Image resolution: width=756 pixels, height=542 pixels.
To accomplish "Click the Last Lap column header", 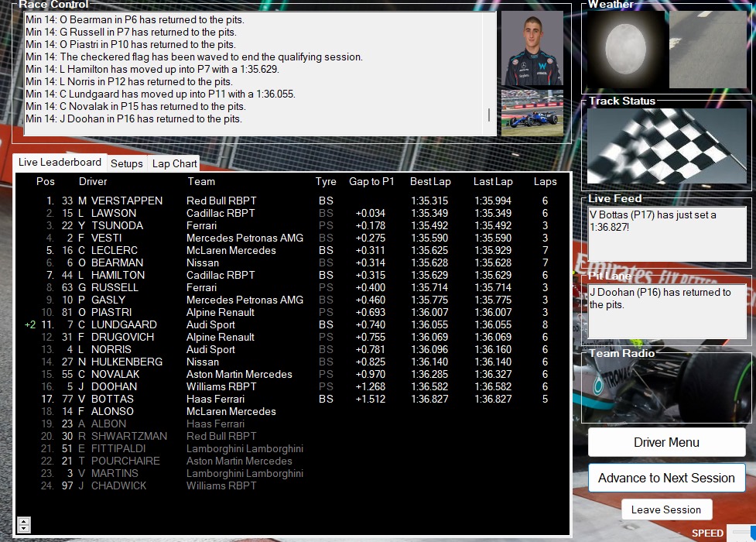I will point(493,181).
